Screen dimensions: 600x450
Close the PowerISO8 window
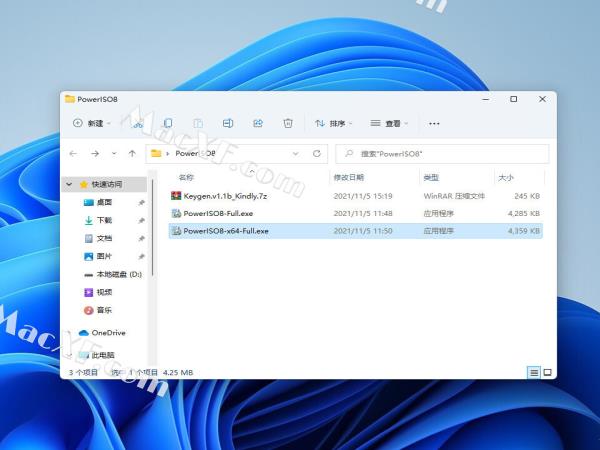[x=542, y=99]
